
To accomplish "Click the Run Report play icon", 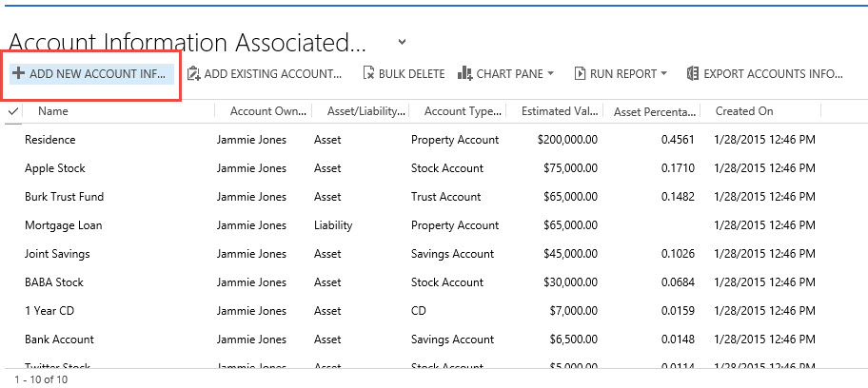I will click(578, 73).
